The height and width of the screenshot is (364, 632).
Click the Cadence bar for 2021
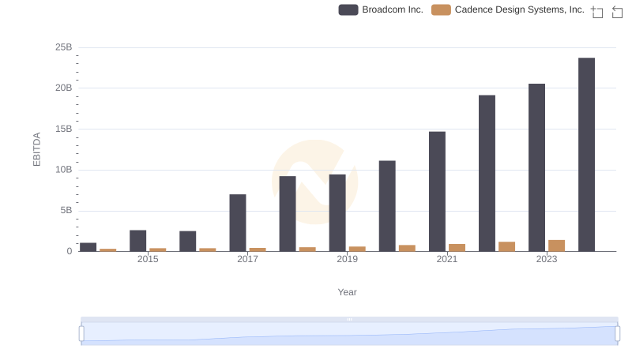pyautogui.click(x=457, y=248)
